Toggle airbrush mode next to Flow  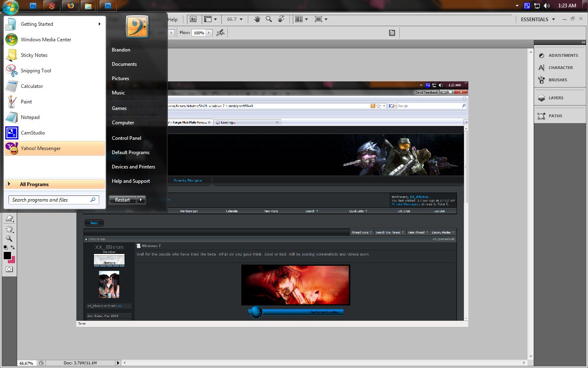point(220,33)
